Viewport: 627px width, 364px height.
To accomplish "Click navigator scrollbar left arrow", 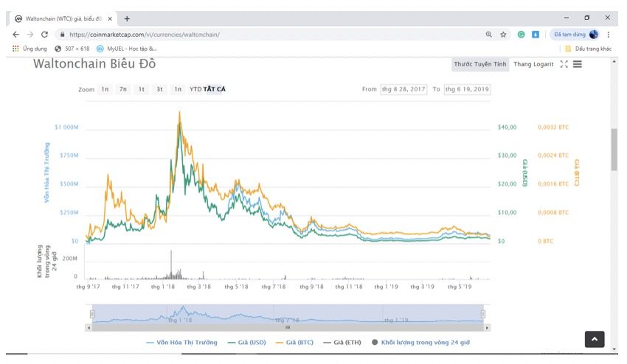I will click(89, 328).
